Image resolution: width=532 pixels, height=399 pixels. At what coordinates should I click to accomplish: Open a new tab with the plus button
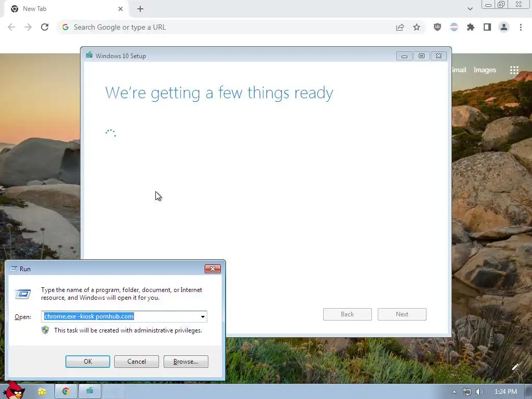(140, 9)
